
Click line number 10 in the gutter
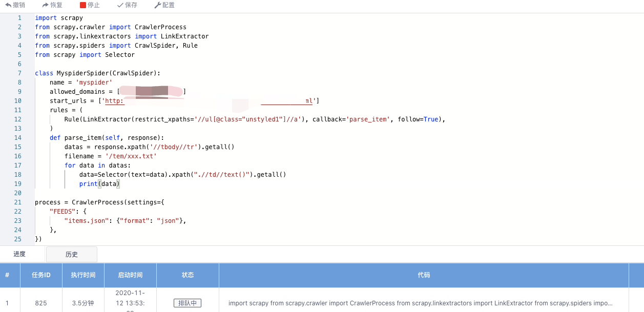point(18,100)
